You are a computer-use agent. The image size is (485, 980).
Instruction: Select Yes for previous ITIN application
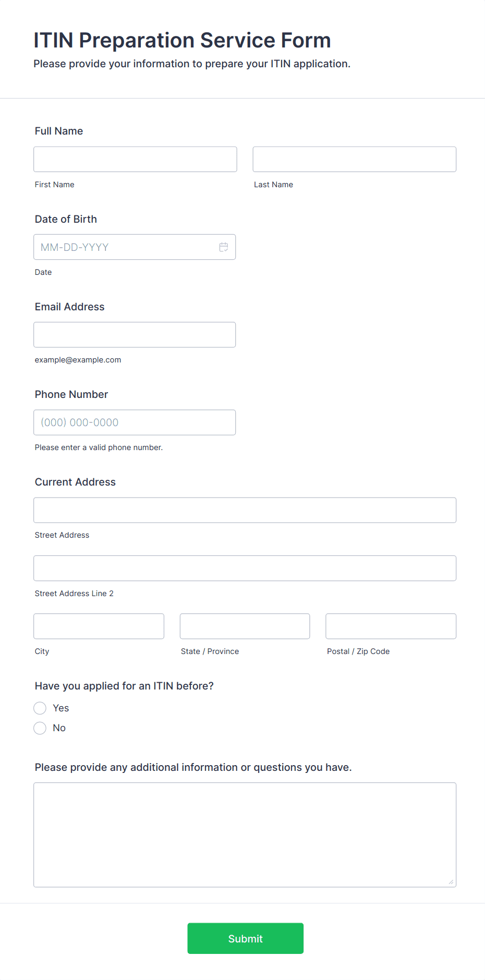pos(40,708)
